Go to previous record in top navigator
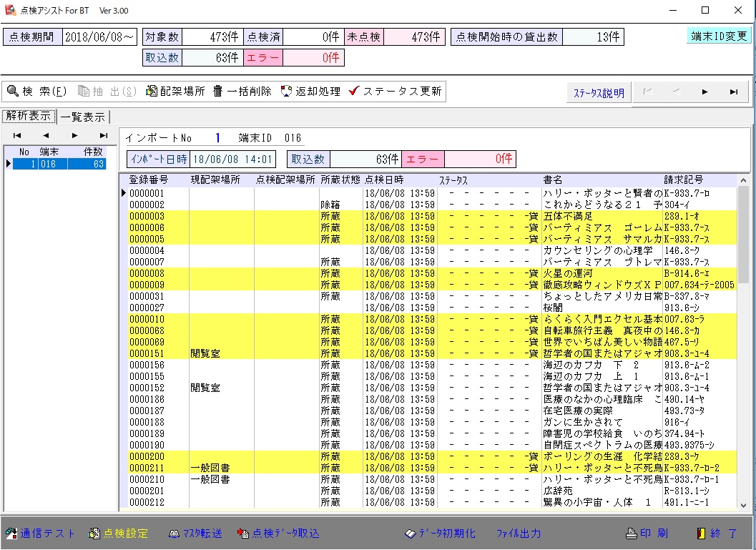The image size is (756, 550). pos(677,92)
